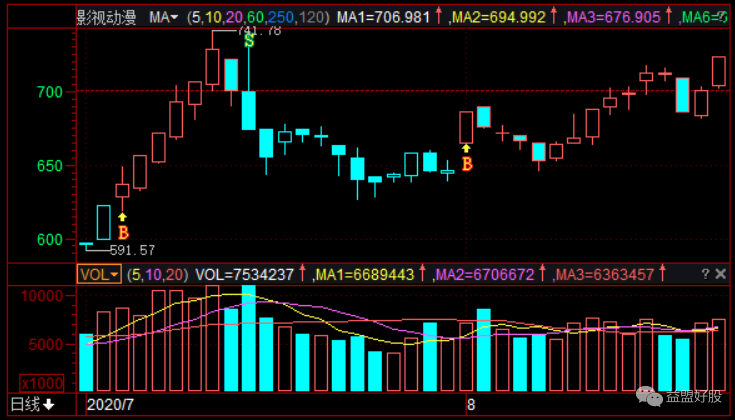
Task: Click the 8 month marker on time axis
Action: point(469,405)
